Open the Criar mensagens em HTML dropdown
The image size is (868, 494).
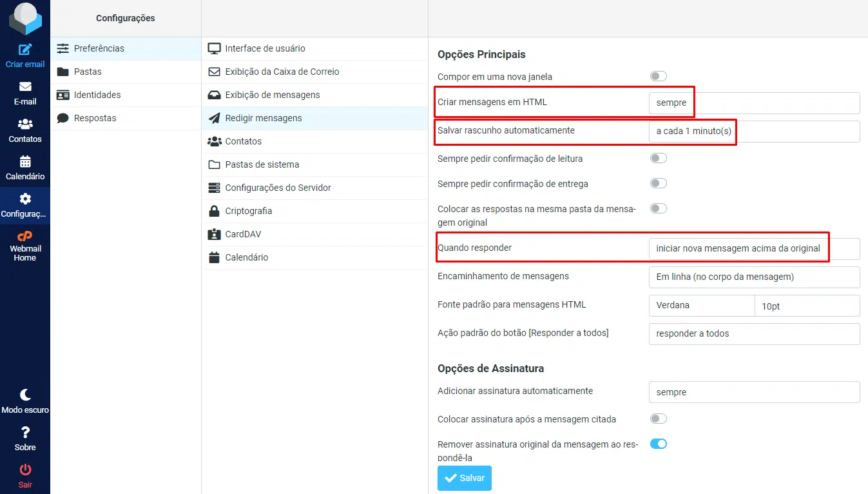click(x=754, y=103)
